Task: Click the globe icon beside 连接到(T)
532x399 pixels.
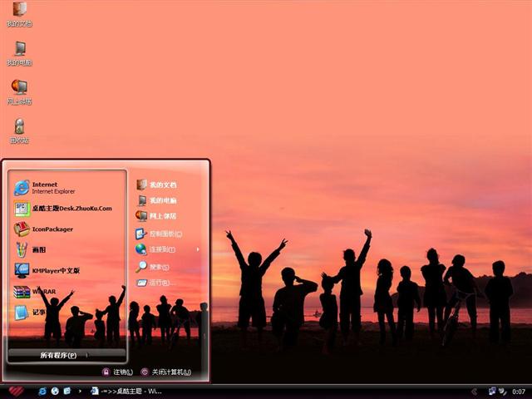Action: pos(140,249)
